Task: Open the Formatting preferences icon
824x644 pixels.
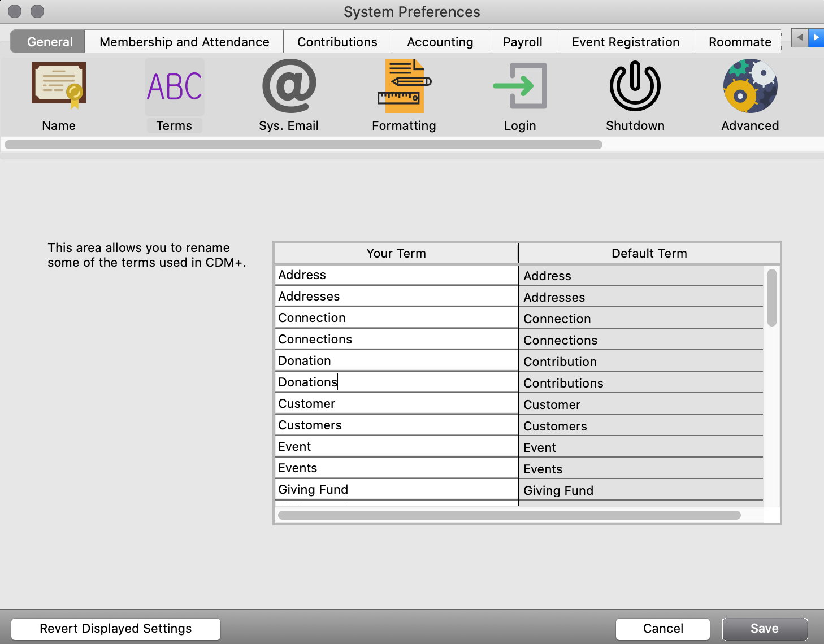Action: coord(404,86)
